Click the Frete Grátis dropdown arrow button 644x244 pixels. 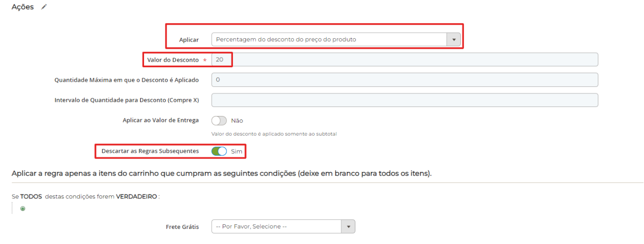348,226
